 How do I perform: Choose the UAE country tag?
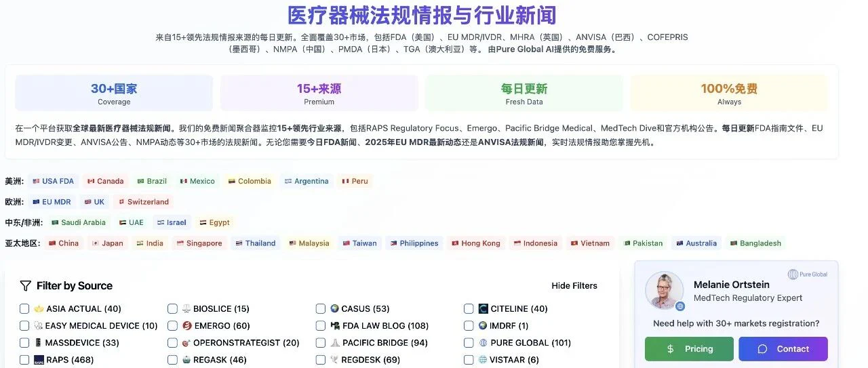pyautogui.click(x=132, y=222)
